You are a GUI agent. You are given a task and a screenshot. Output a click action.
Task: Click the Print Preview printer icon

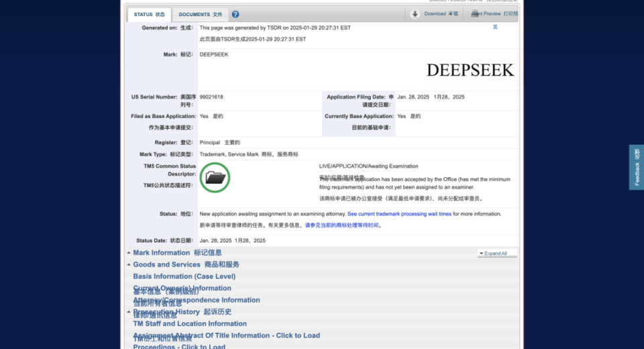tap(475, 13)
